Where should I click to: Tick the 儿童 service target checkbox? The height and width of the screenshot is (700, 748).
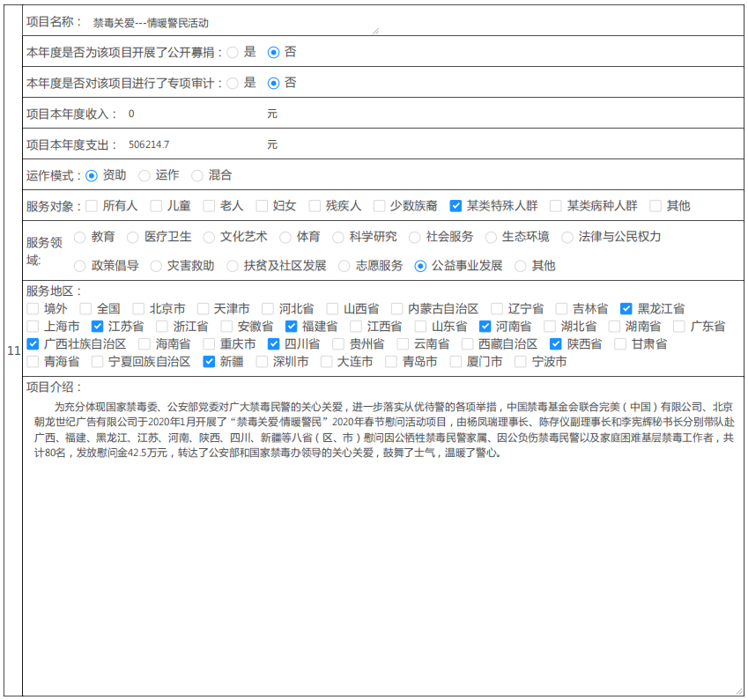[156, 206]
